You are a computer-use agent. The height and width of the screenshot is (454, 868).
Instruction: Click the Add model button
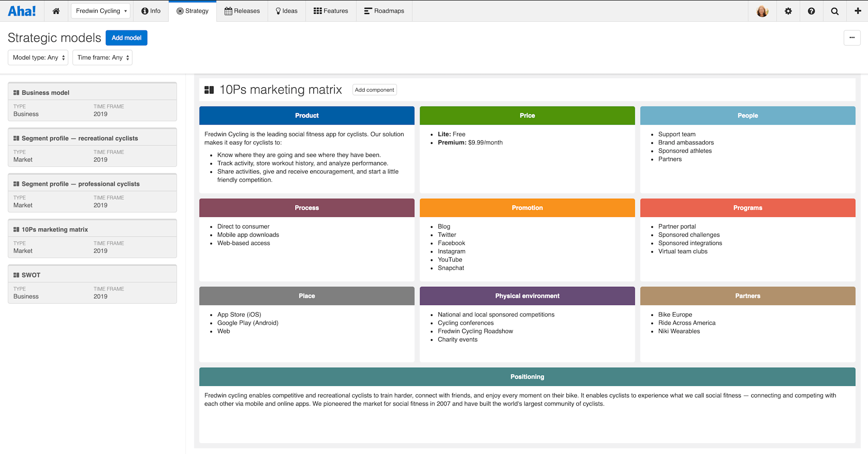pos(126,38)
